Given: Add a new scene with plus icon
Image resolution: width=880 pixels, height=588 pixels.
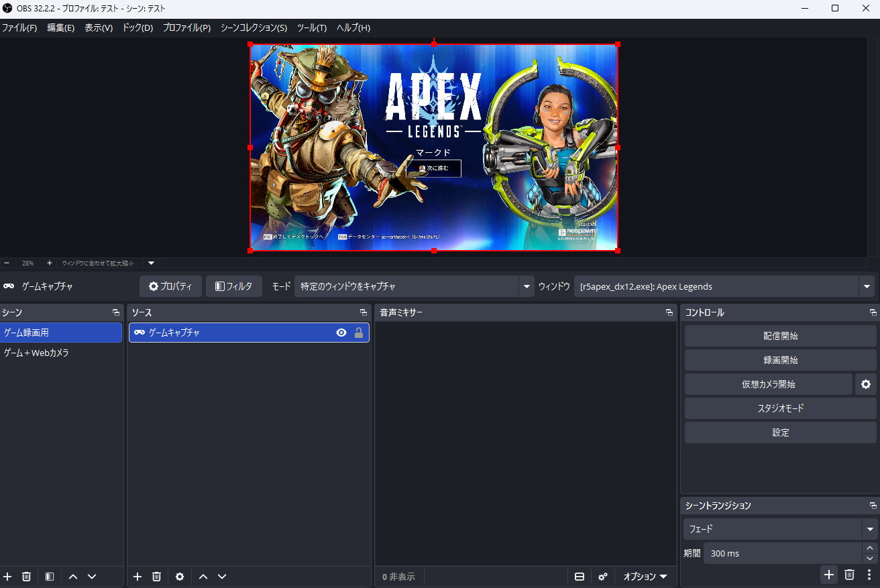Looking at the screenshot, I should coord(7,577).
